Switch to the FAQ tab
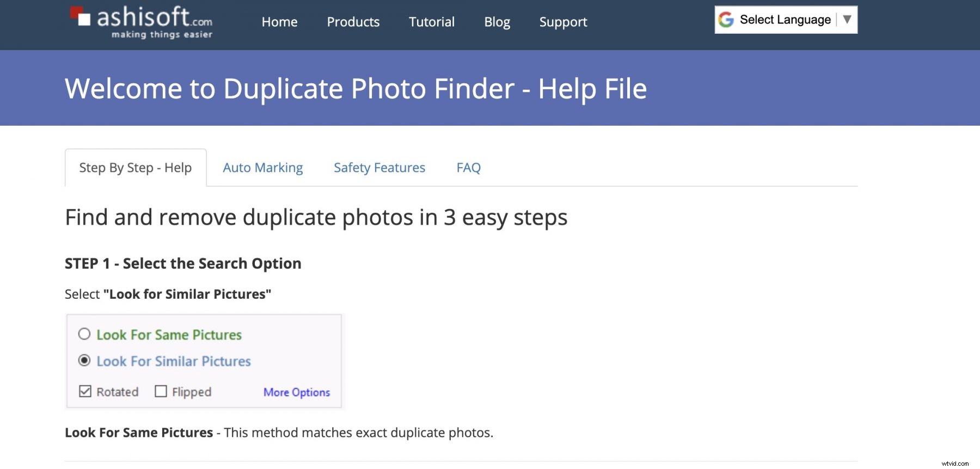 469,168
